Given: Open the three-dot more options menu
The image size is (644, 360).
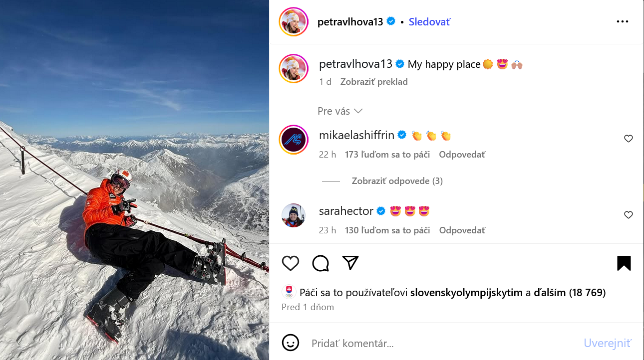Looking at the screenshot, I should tap(623, 21).
